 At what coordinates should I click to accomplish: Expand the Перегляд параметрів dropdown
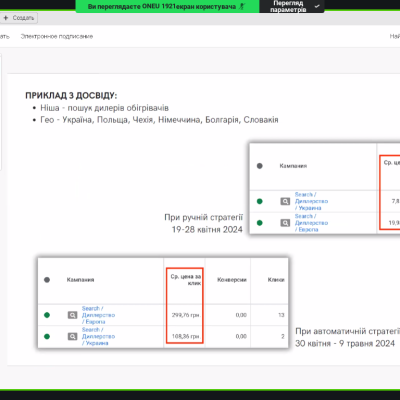pos(292,6)
